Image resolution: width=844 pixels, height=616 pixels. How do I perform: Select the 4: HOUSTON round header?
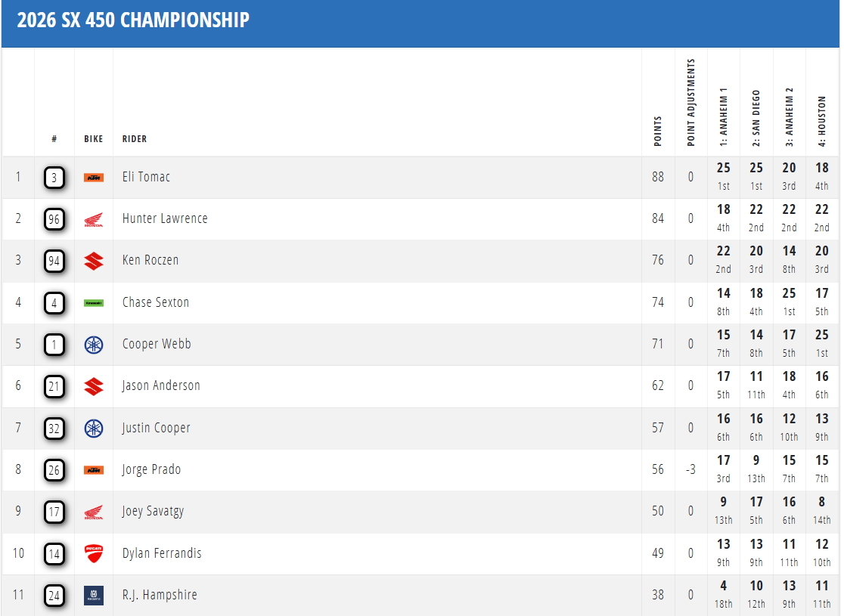(822, 121)
